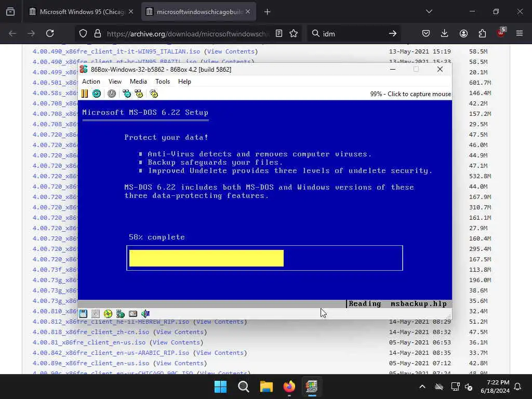
Task: Click the search box containing idm
Action: pyautogui.click(x=353, y=34)
